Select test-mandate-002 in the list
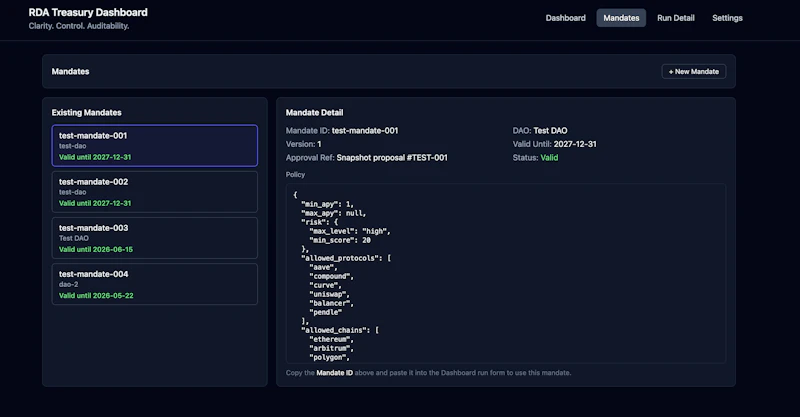Image resolution: width=800 pixels, height=417 pixels. coord(155,192)
